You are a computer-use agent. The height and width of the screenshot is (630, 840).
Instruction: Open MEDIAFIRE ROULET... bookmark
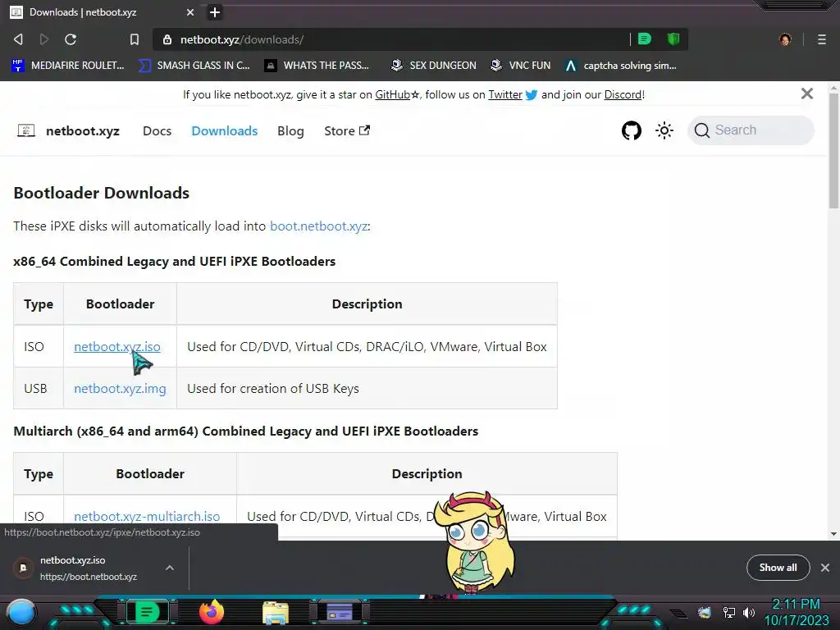pyautogui.click(x=67, y=66)
